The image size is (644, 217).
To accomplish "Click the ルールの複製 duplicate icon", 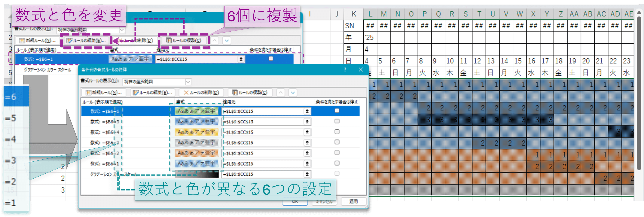I will [234, 93].
